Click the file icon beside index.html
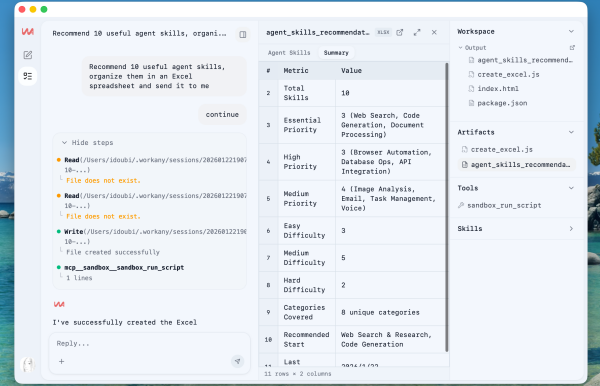 pyautogui.click(x=471, y=89)
